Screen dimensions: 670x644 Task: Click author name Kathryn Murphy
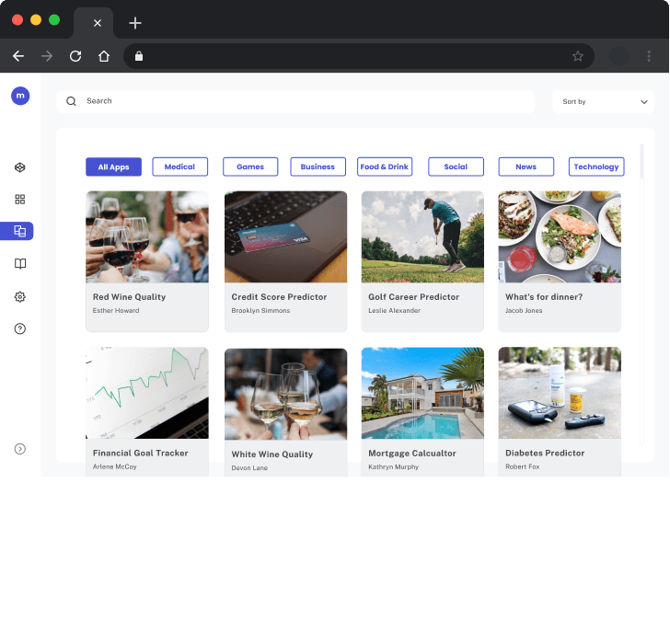[x=394, y=466]
